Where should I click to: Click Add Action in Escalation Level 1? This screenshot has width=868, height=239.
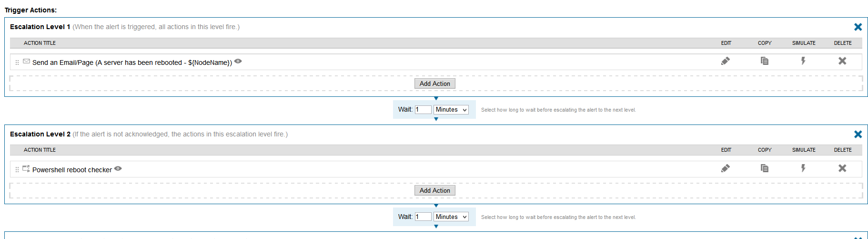click(434, 83)
